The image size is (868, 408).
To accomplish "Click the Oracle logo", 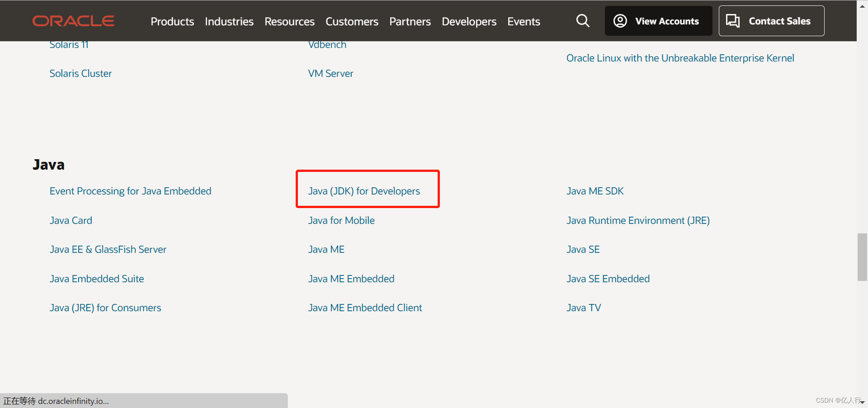I will [x=73, y=21].
